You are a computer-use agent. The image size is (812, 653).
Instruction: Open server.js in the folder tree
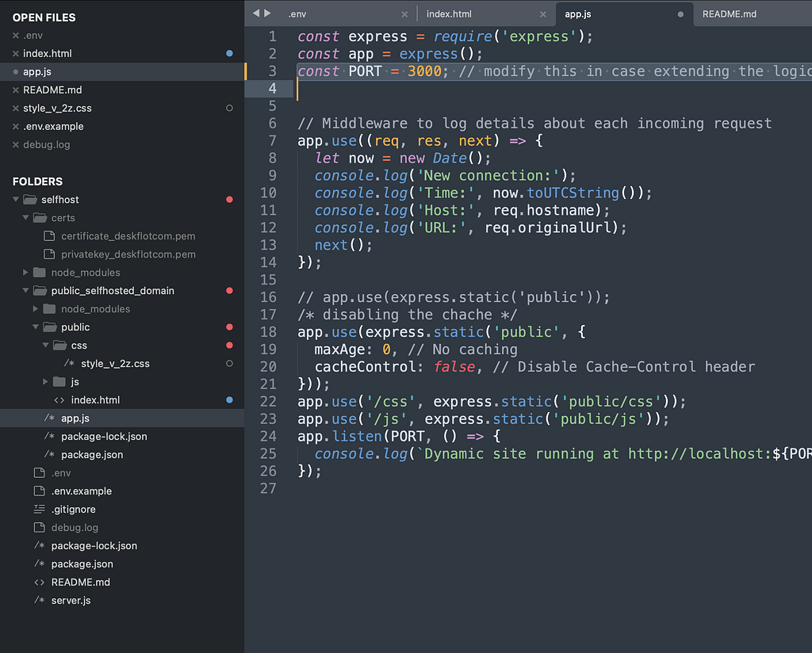(x=71, y=601)
